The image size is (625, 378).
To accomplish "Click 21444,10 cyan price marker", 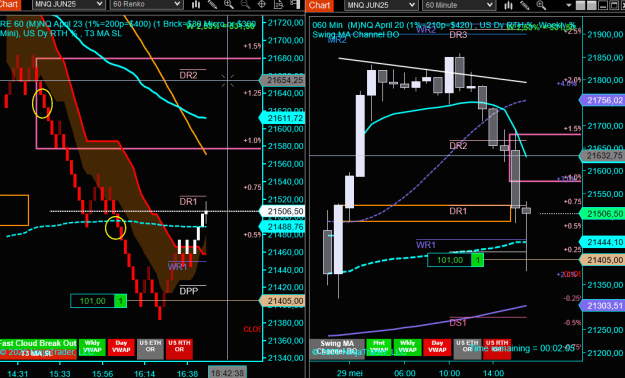I will (x=602, y=242).
